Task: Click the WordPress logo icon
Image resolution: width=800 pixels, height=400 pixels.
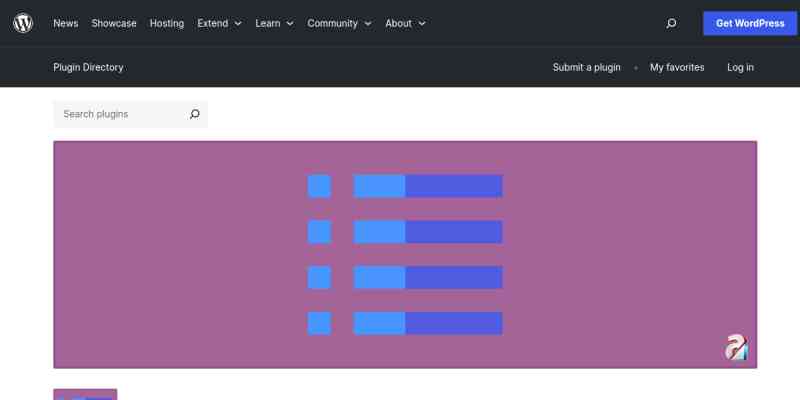Action: (x=23, y=23)
